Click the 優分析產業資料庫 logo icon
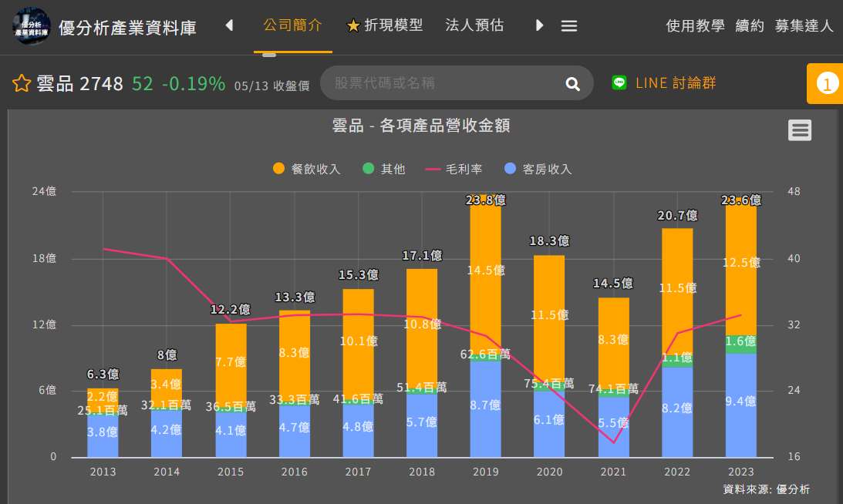Image resolution: width=843 pixels, height=504 pixels. coord(31,25)
